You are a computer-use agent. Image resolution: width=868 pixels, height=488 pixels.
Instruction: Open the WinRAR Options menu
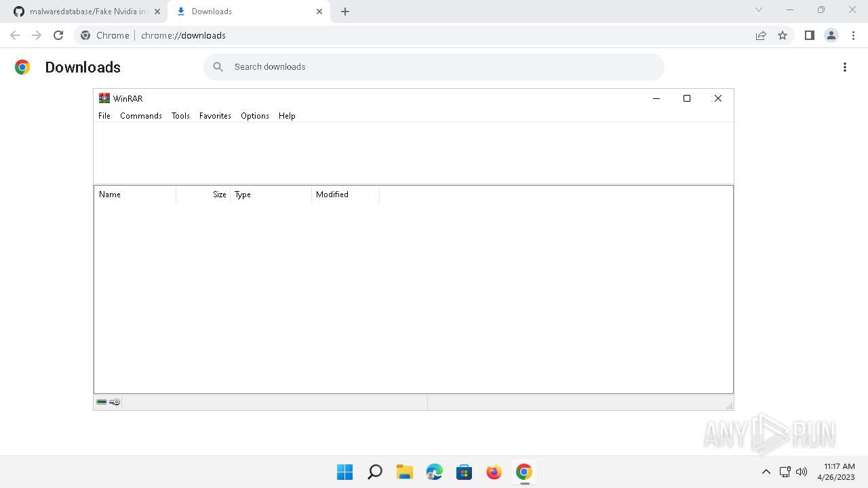(x=255, y=116)
